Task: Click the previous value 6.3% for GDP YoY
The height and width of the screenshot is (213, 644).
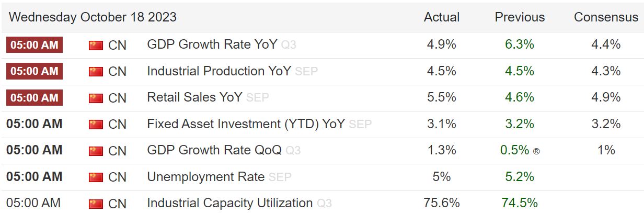Action: click(x=520, y=44)
